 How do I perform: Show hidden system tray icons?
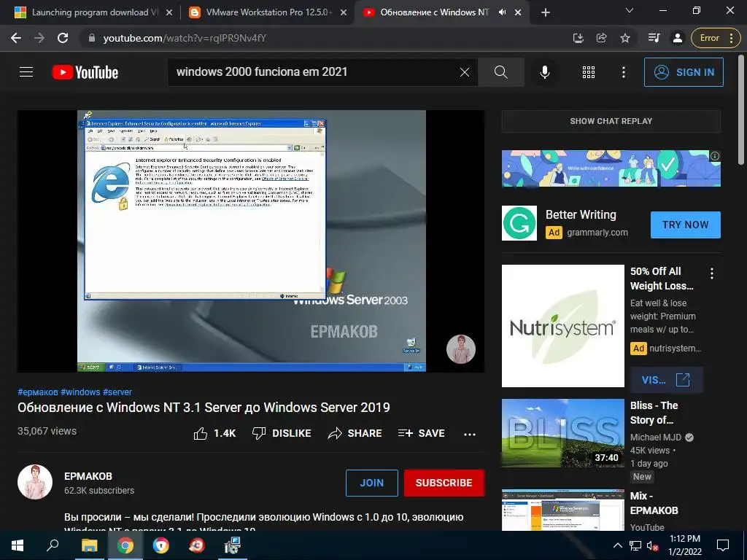(617, 545)
